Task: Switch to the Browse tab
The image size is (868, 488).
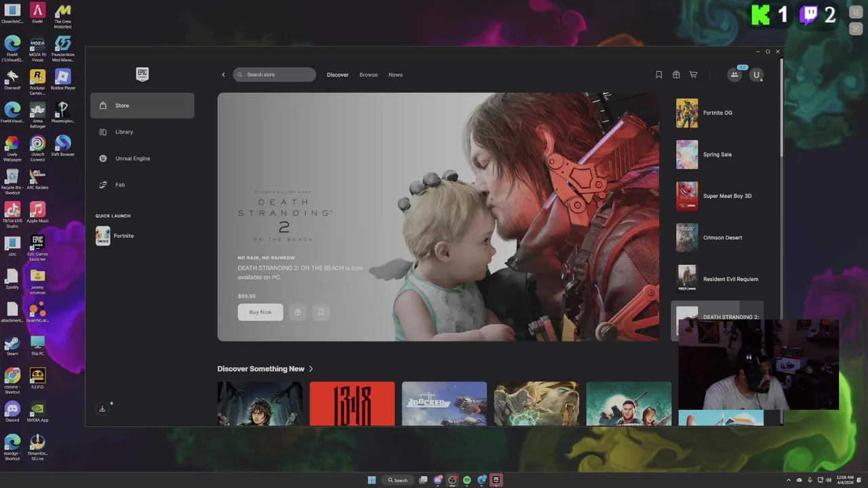Action: coord(368,75)
